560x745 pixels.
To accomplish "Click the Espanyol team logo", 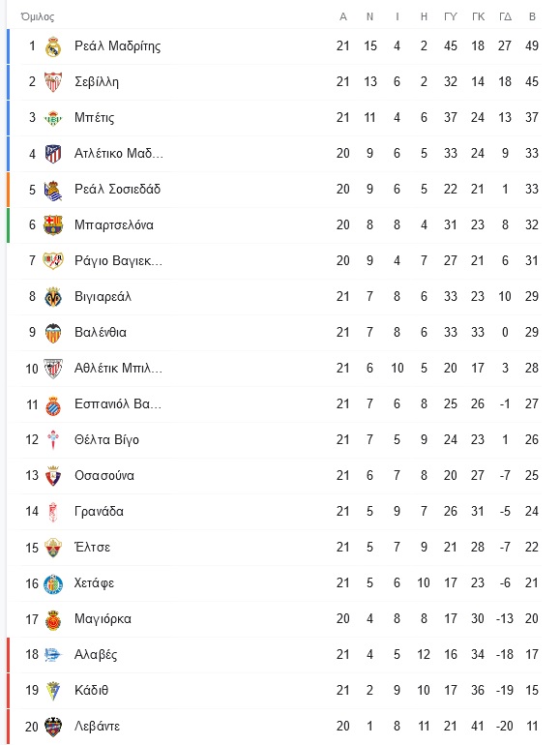I will (x=53, y=404).
